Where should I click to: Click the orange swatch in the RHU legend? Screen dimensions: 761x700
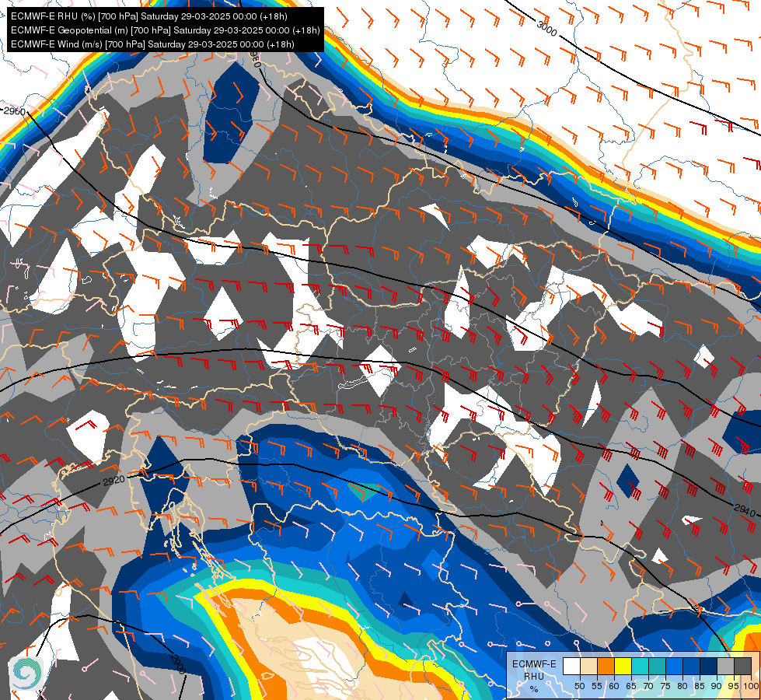click(606, 666)
